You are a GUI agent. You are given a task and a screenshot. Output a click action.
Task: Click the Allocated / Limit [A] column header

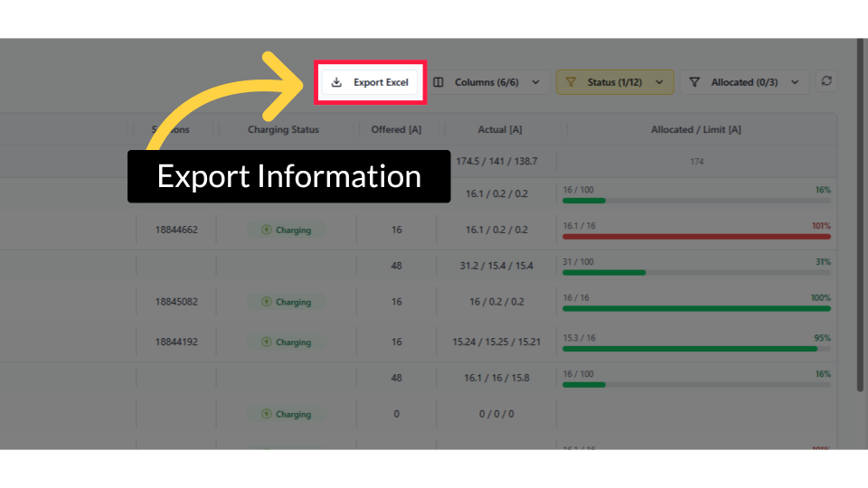coord(695,129)
